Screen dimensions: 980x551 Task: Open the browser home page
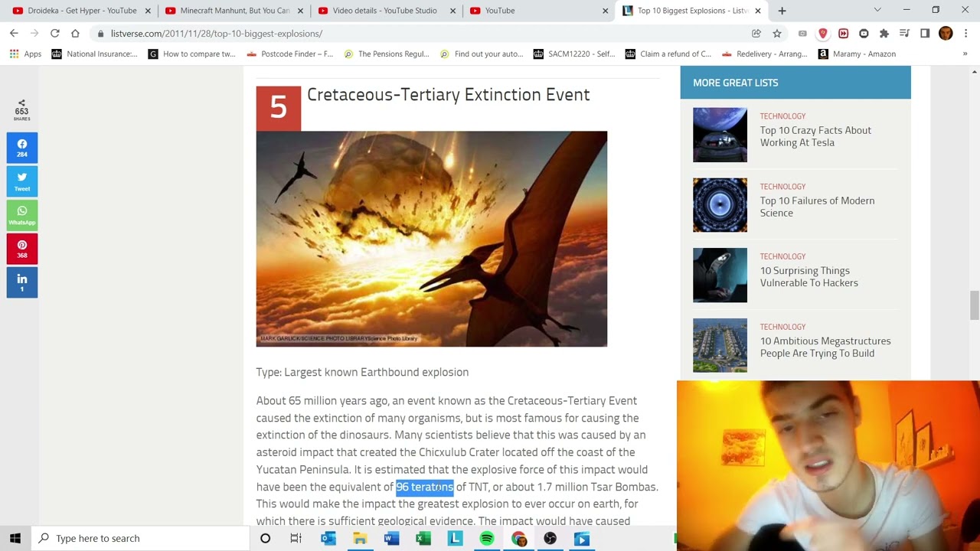coord(75,34)
